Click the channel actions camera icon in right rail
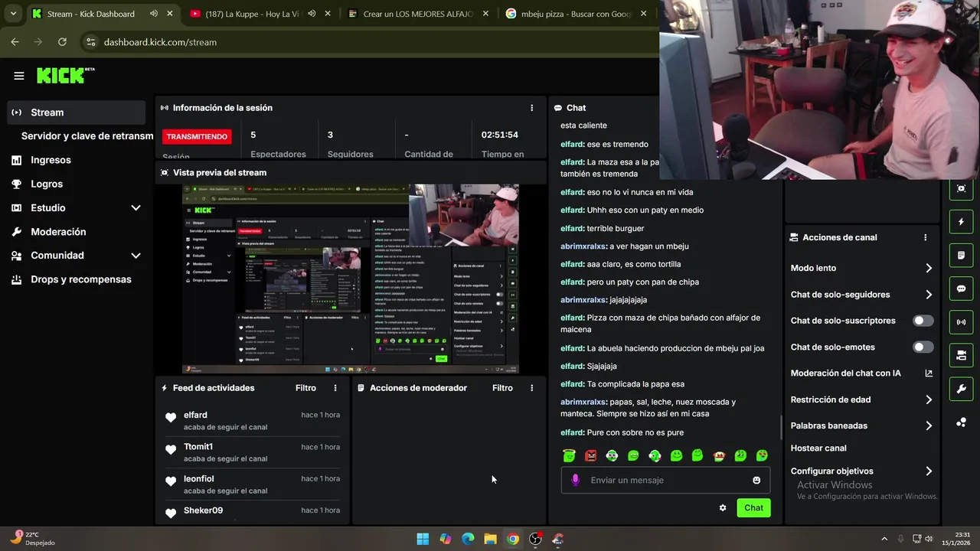980x551 pixels. coord(961,355)
